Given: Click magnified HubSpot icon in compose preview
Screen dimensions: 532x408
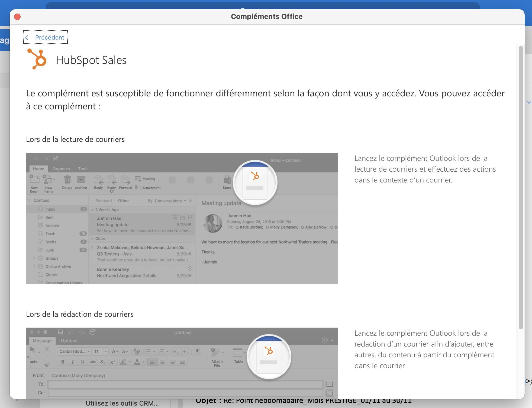Looking at the screenshot, I should (269, 351).
